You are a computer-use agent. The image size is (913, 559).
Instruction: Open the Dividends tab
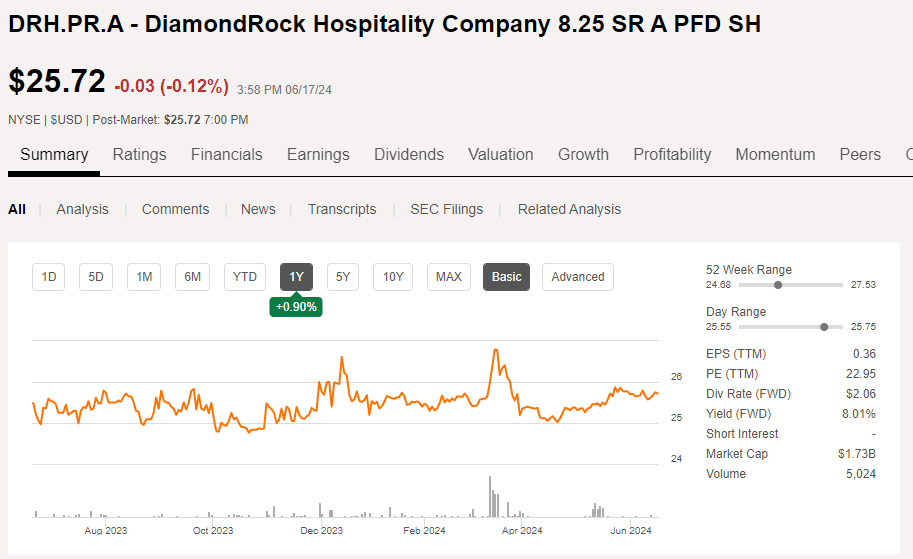tap(408, 154)
